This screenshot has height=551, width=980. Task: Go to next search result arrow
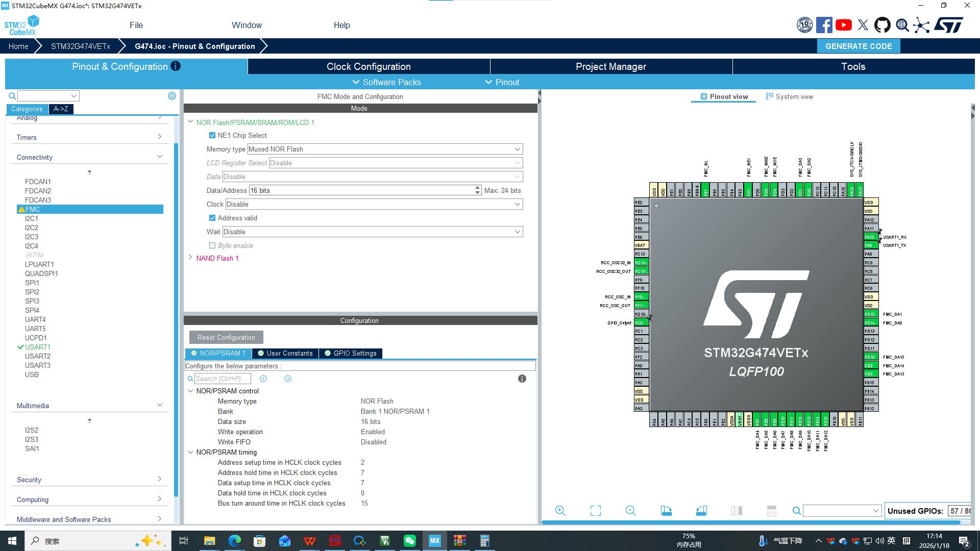coord(288,379)
